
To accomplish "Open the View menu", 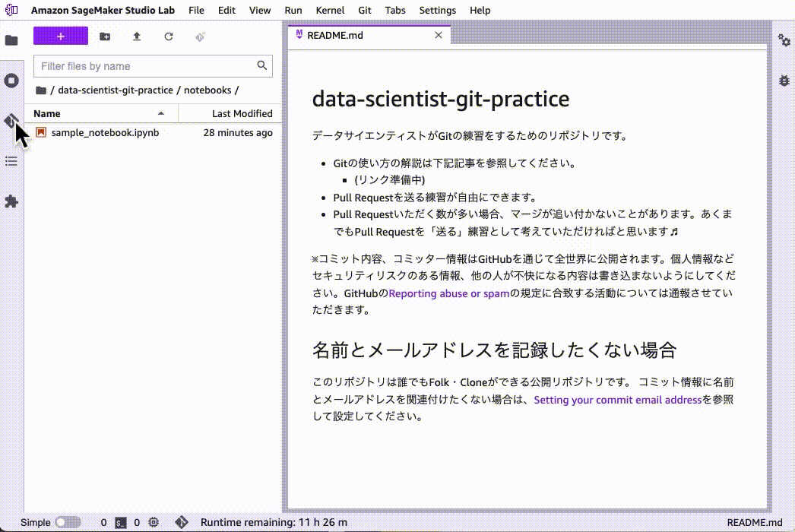I will point(260,10).
